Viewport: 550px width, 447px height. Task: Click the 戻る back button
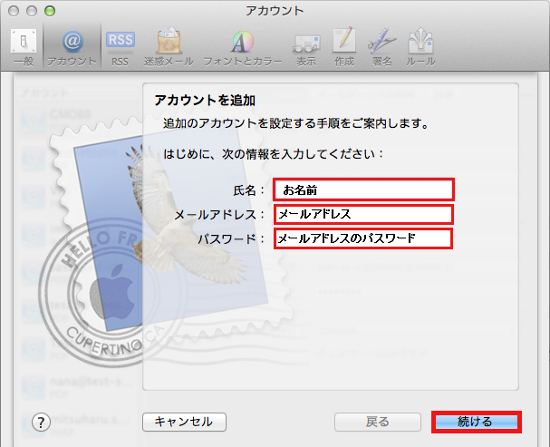pyautogui.click(x=377, y=422)
